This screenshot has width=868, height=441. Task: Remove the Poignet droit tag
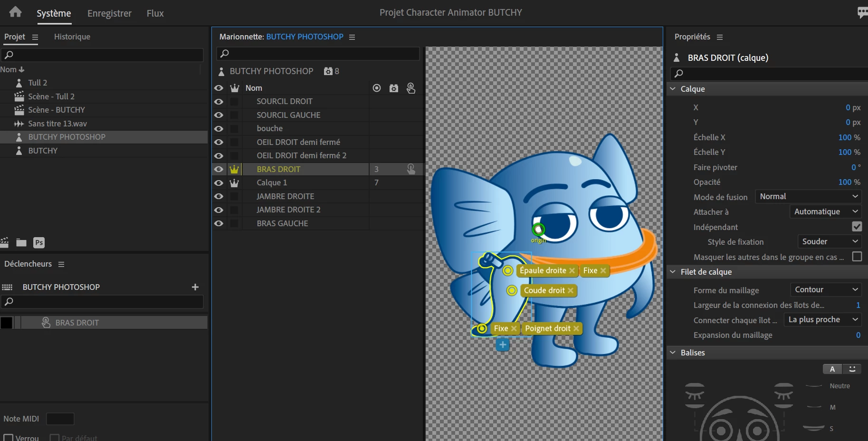[576, 328]
